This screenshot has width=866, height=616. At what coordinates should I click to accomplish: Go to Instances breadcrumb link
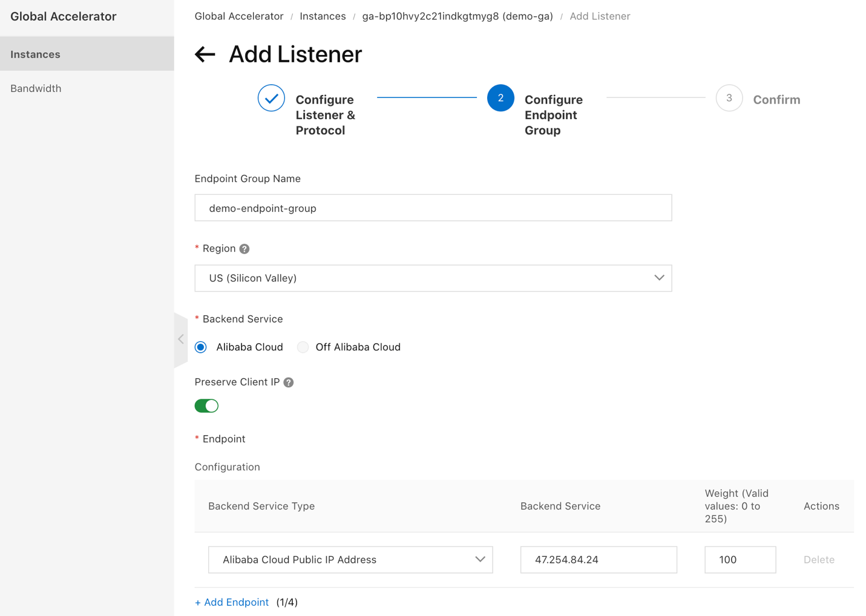(323, 16)
